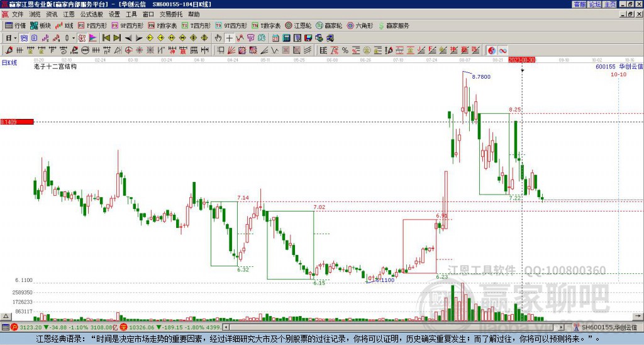Select the hand pan tool
The width and height of the screenshot is (644, 345).
click(218, 38)
